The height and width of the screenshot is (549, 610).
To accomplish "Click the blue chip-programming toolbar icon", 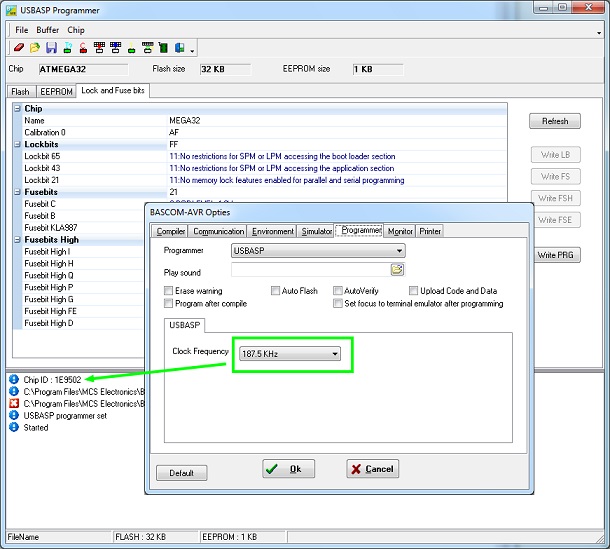I will coord(116,48).
